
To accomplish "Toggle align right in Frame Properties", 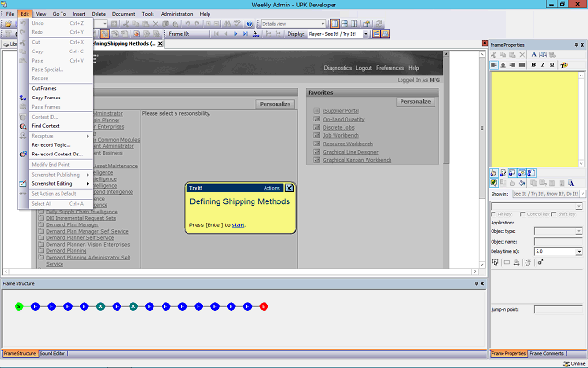I will 513,65.
